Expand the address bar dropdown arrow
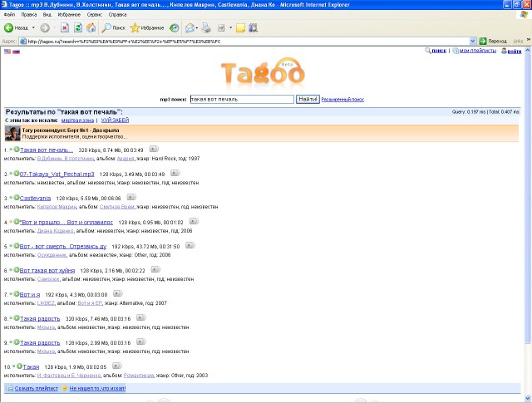Viewport: 532px width, 403px height. pyautogui.click(x=473, y=42)
